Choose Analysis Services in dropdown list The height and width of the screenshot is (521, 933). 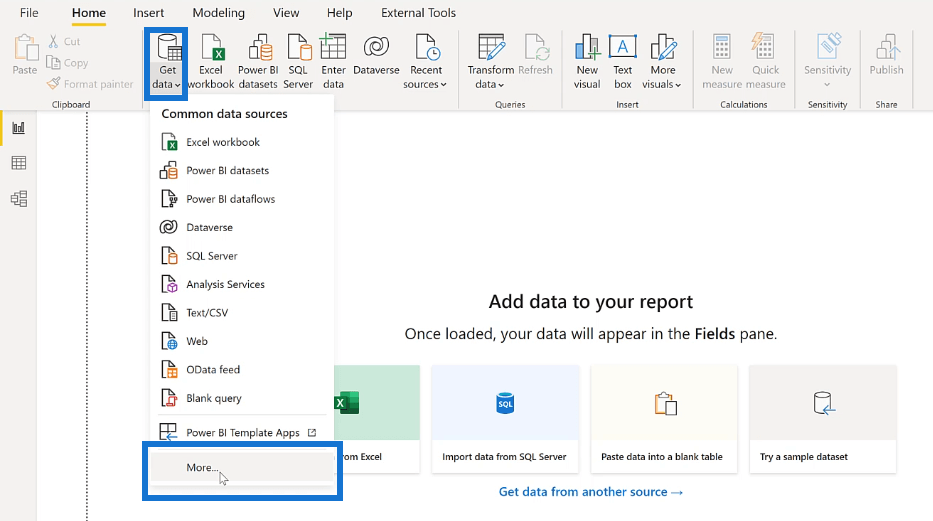click(x=242, y=284)
